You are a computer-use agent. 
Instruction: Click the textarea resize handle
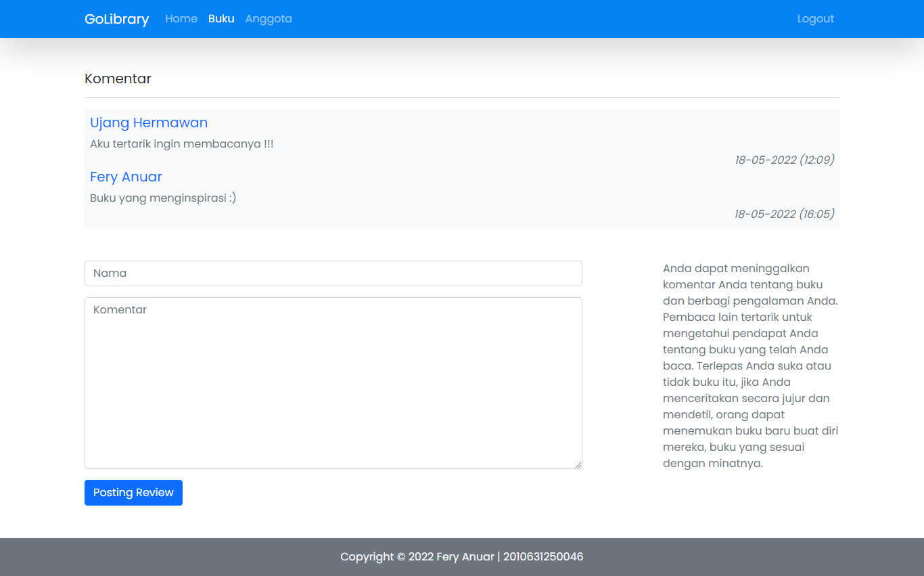(x=578, y=464)
